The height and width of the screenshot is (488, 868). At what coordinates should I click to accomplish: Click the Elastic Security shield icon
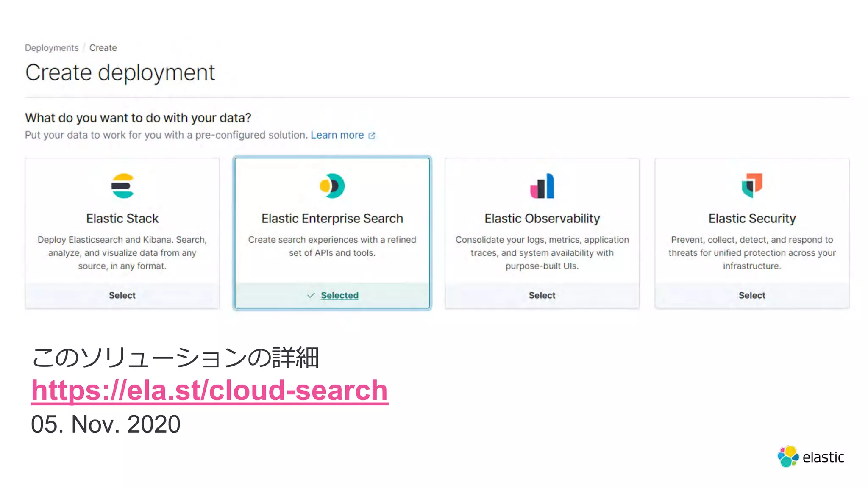click(x=752, y=186)
